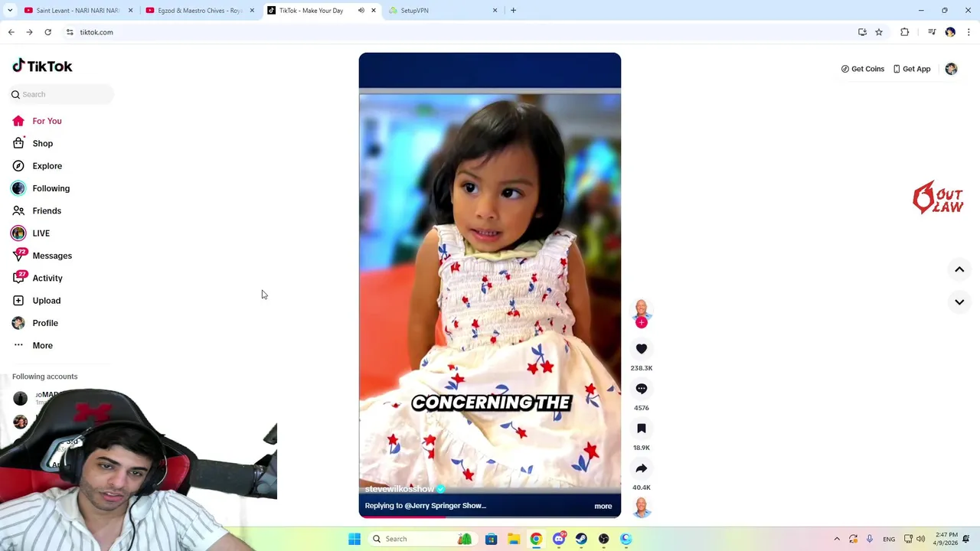
Task: Click the tiktok.com address bar
Action: coord(459,32)
